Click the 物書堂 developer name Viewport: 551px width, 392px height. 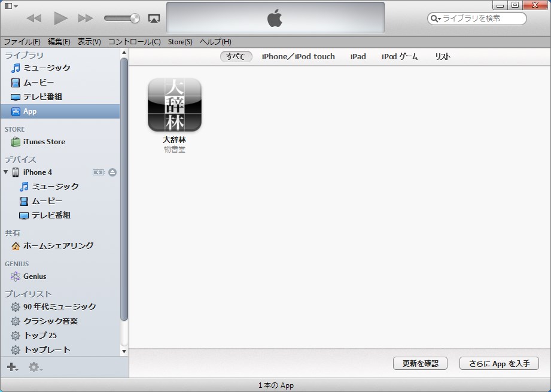[175, 150]
